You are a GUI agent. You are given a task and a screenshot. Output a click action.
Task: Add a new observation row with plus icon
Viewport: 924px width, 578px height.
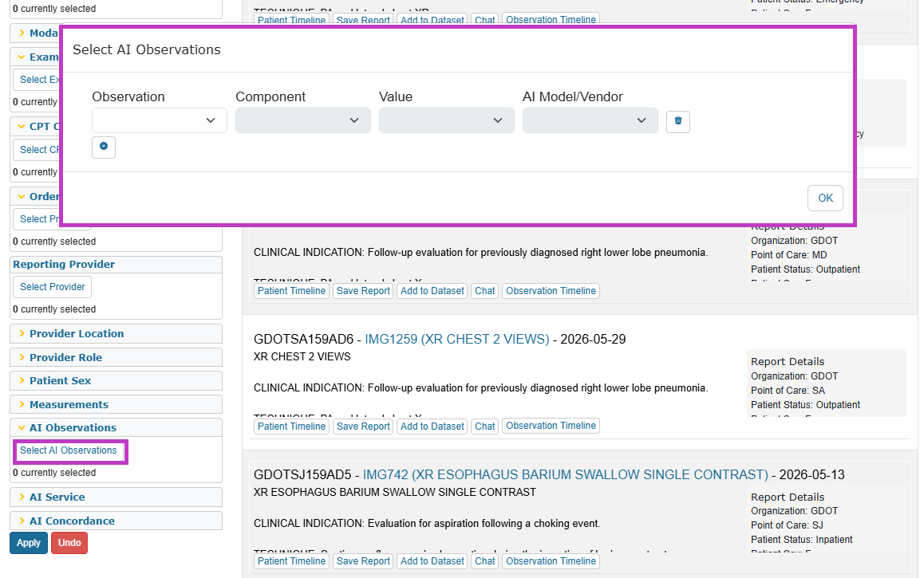pyautogui.click(x=104, y=147)
